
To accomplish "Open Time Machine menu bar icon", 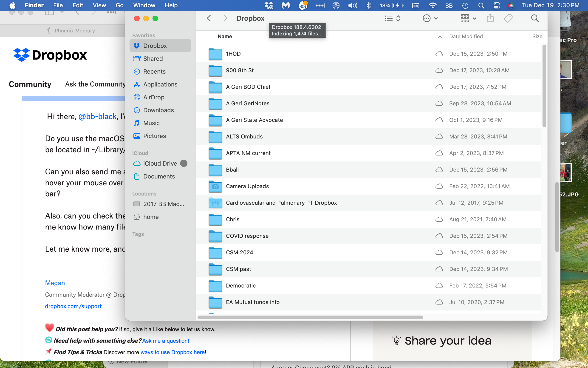I will 465,5.
